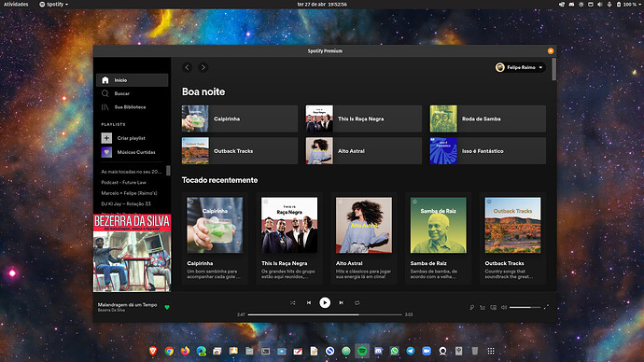
Task: Click Bezerra da Silva album cover art
Action: point(132,253)
